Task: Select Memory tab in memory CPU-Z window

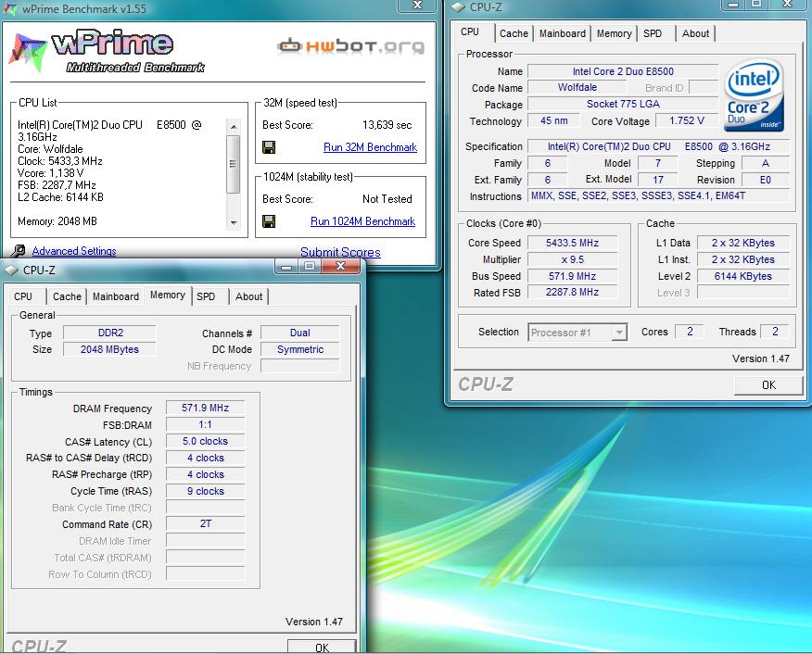Action: tap(167, 295)
